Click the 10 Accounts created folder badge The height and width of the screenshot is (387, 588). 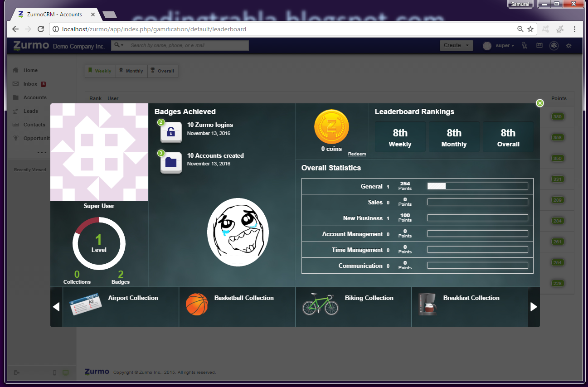(x=171, y=163)
